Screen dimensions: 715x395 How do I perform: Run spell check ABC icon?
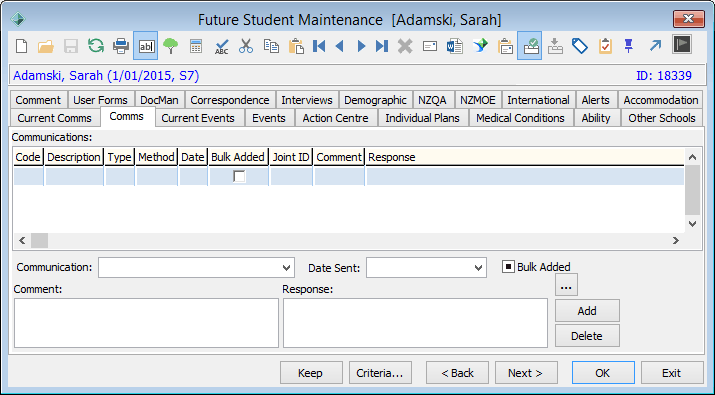pyautogui.click(x=222, y=46)
